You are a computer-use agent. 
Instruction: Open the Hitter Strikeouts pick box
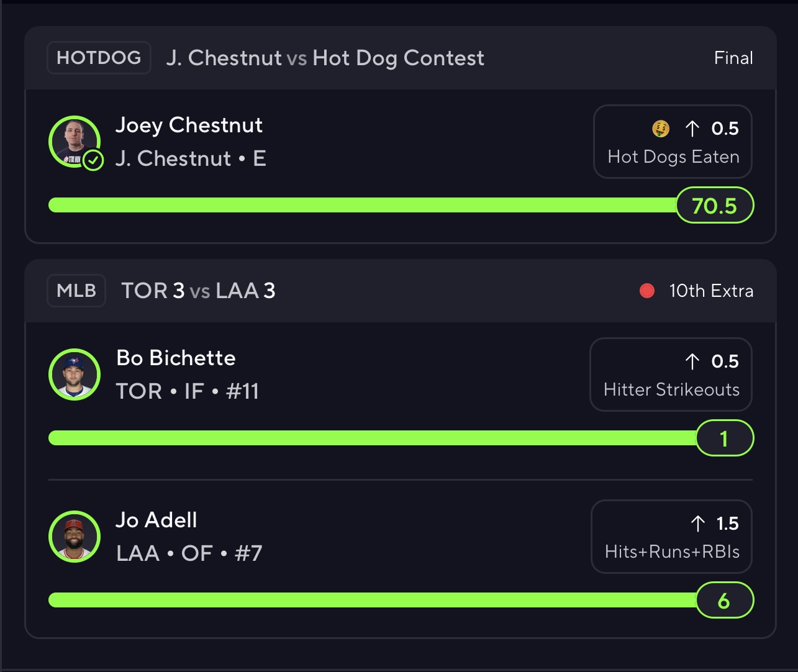tap(671, 375)
